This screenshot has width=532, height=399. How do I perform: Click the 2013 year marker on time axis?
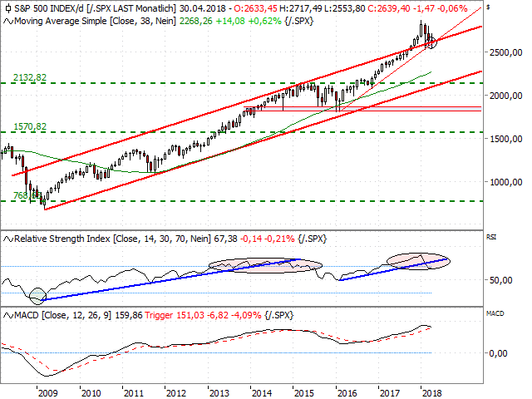pyautogui.click(x=219, y=393)
